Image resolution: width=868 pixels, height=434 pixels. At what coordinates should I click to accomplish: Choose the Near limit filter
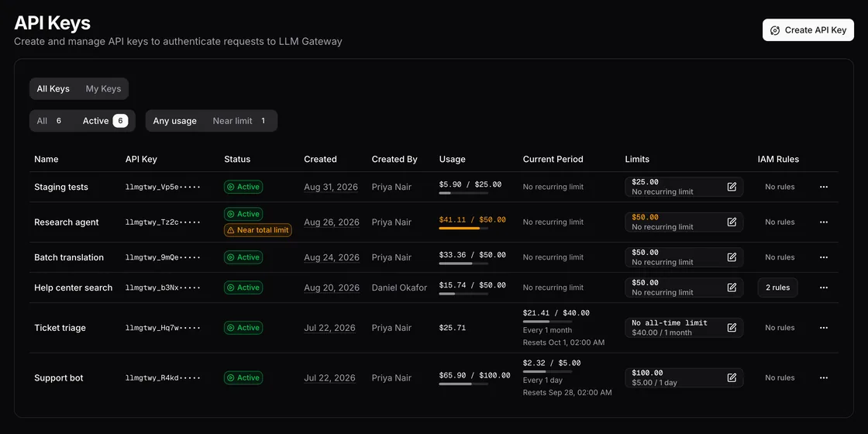point(241,121)
